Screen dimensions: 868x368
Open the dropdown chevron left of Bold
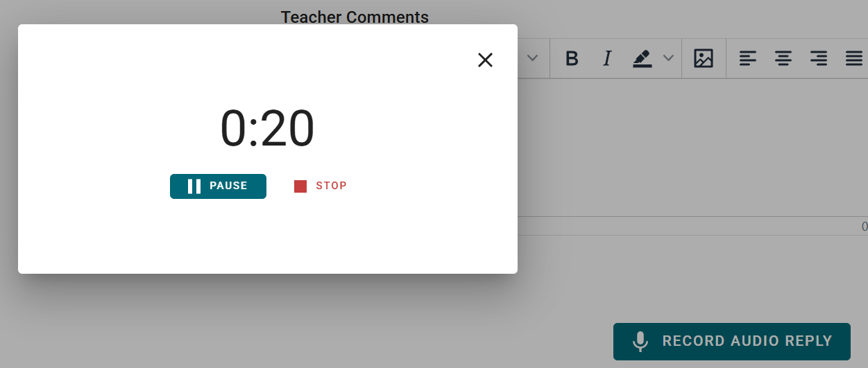click(532, 58)
